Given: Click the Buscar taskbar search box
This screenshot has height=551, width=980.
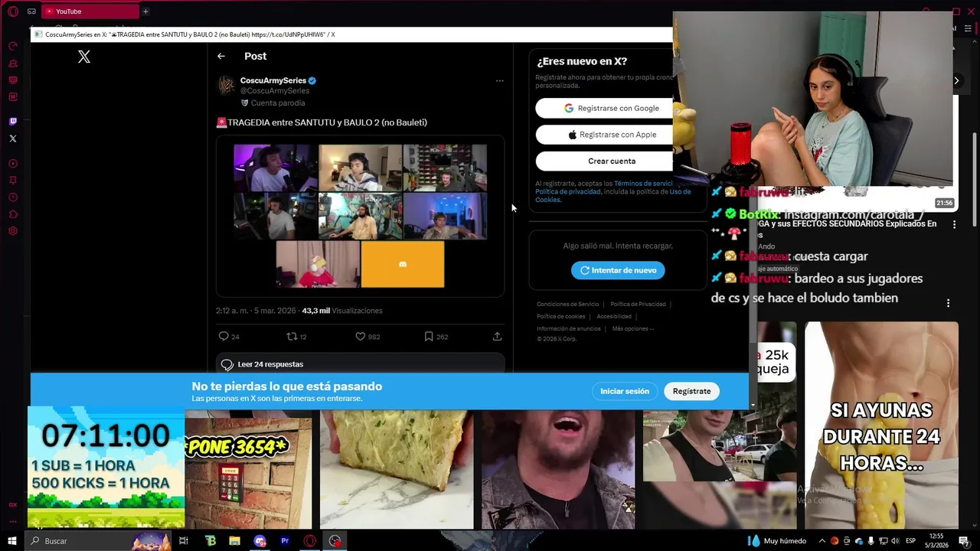Looking at the screenshot, I should click(x=99, y=541).
